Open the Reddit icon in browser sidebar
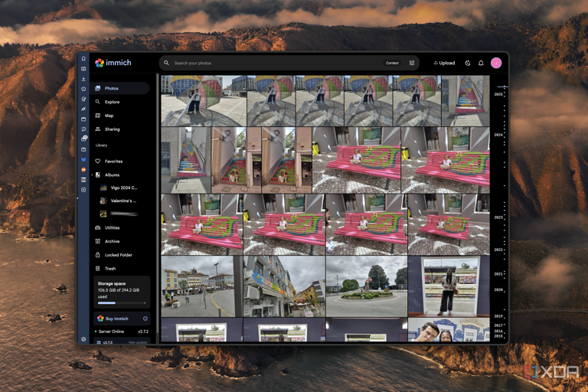 pyautogui.click(x=83, y=169)
